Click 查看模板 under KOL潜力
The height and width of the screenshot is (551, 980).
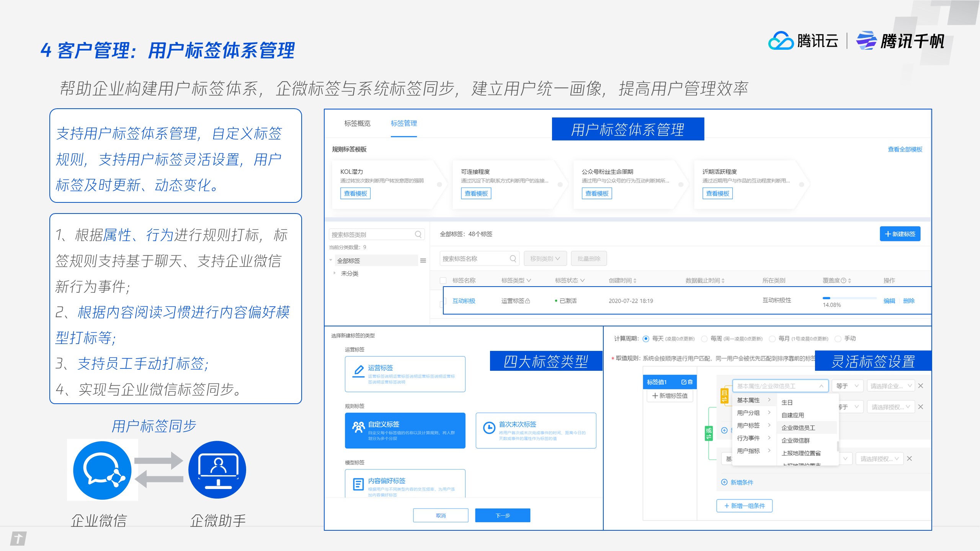[355, 193]
